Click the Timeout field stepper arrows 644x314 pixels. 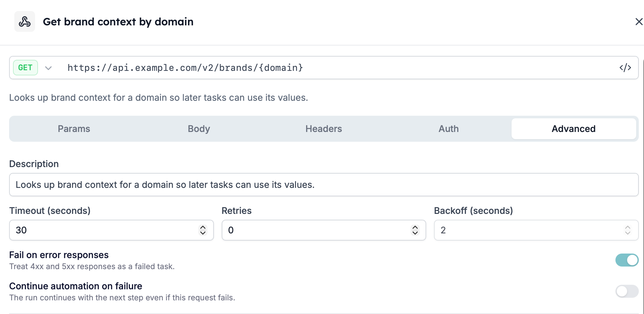(x=203, y=230)
